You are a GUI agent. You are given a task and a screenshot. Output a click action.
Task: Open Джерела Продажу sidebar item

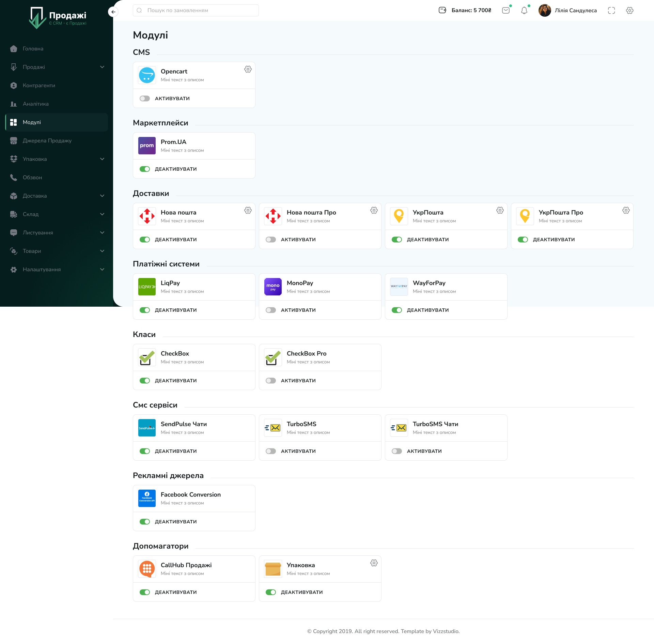[57, 141]
